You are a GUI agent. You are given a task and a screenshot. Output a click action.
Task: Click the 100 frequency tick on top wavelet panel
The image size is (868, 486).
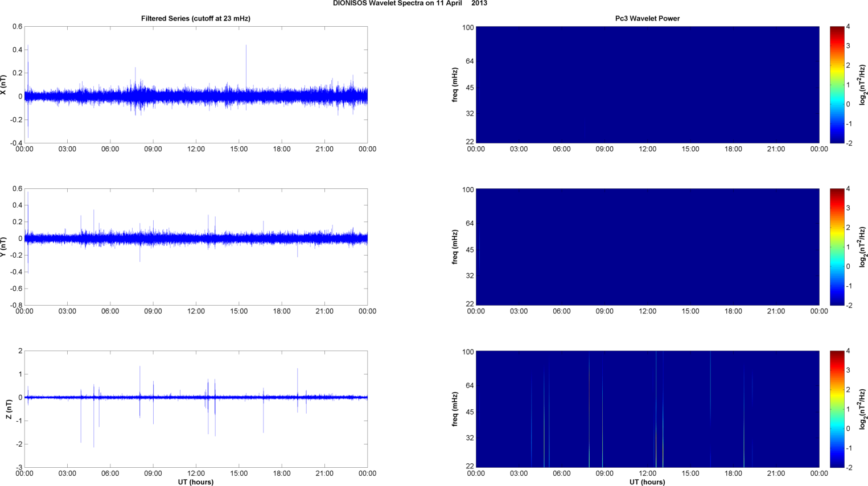[x=468, y=27]
